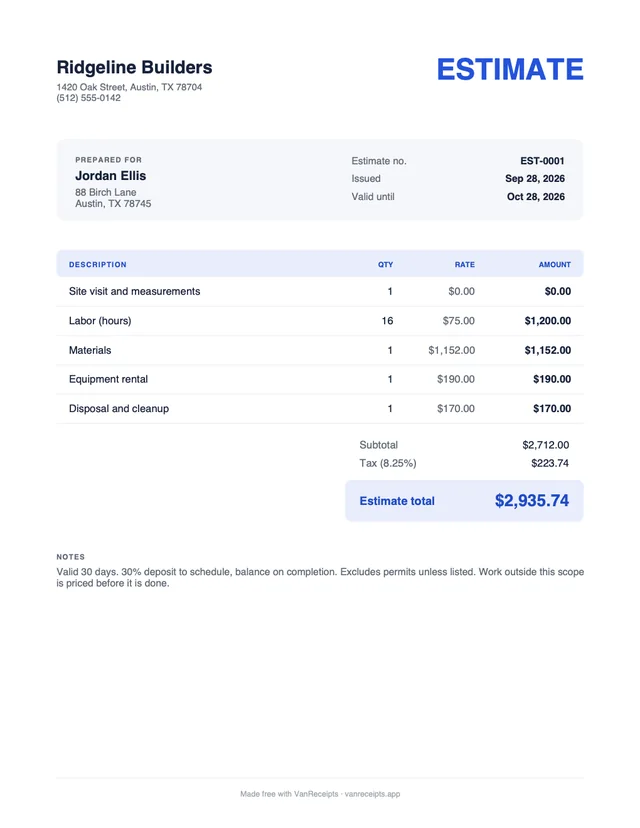
Task: Select the tax value $223.74
Action: pyautogui.click(x=550, y=463)
